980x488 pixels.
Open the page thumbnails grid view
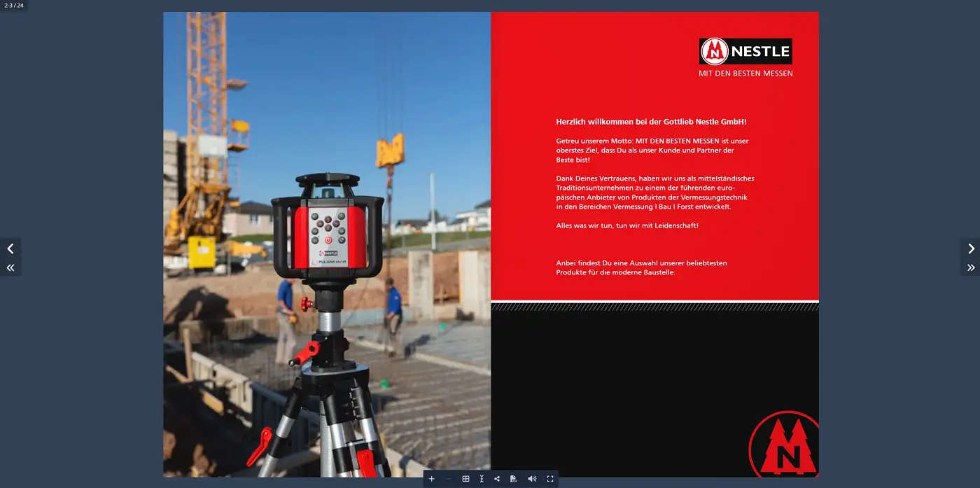pos(465,479)
